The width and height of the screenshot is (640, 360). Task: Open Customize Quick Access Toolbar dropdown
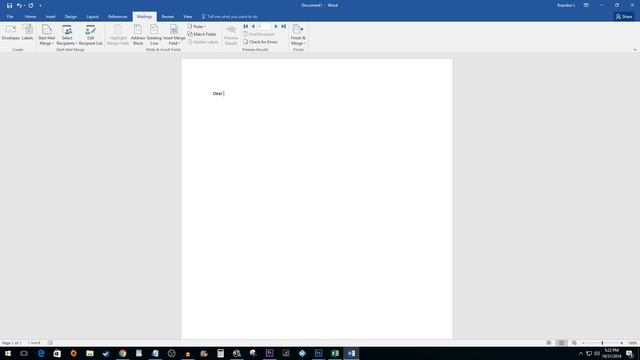[40, 6]
